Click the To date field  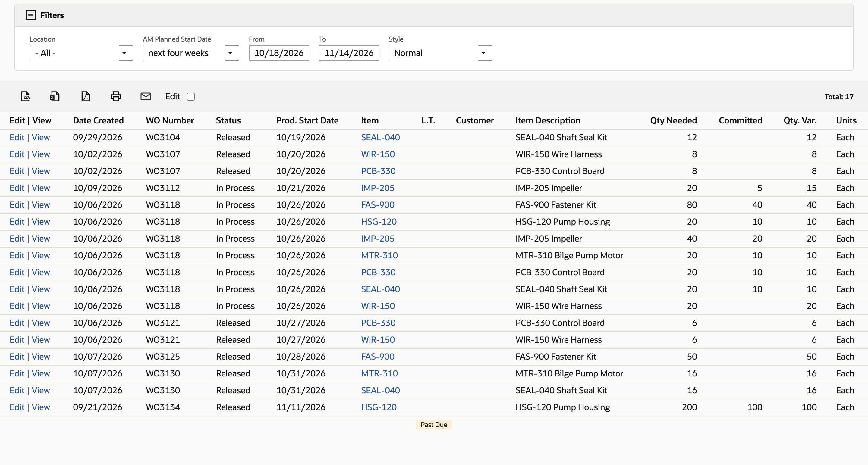pyautogui.click(x=349, y=53)
